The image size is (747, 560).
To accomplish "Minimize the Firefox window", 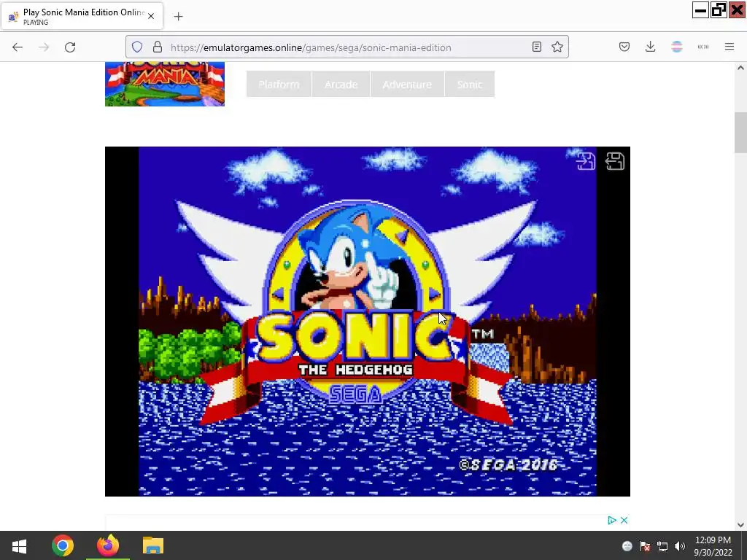I will (700, 10).
